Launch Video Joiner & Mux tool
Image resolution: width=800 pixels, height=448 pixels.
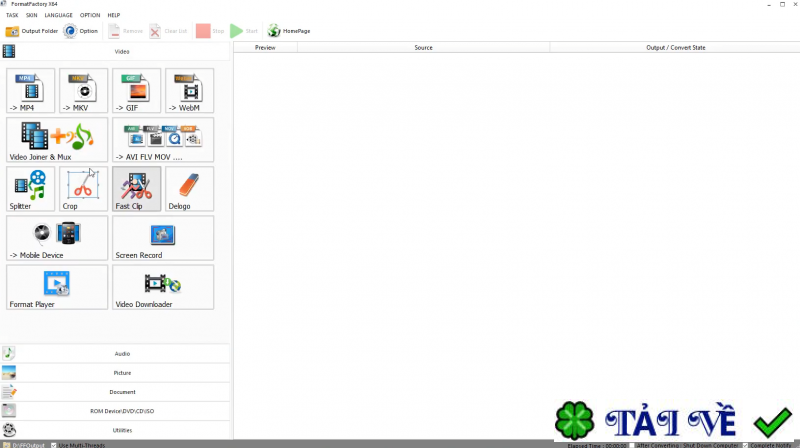[57, 139]
